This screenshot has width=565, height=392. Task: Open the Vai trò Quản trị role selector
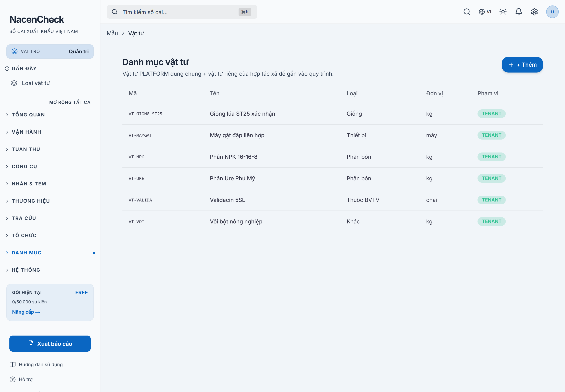[50, 52]
